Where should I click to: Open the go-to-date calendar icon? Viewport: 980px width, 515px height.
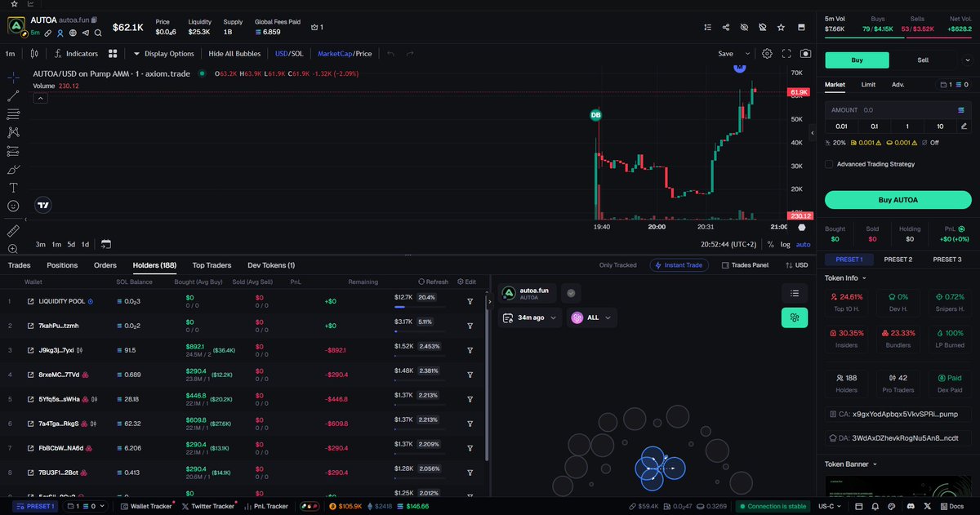[106, 244]
